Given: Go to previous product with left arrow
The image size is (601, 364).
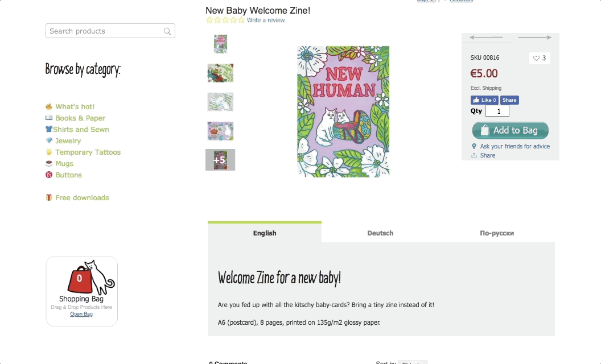Looking at the screenshot, I should click(x=486, y=38).
